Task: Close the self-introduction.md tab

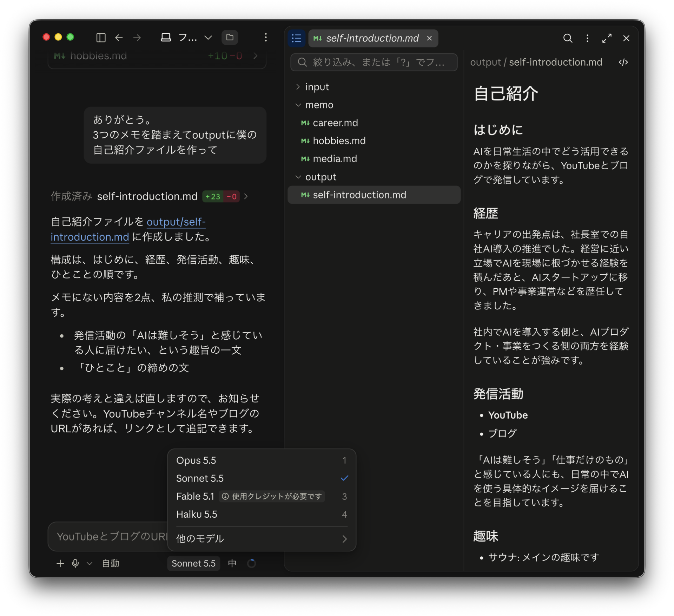Action: point(429,38)
